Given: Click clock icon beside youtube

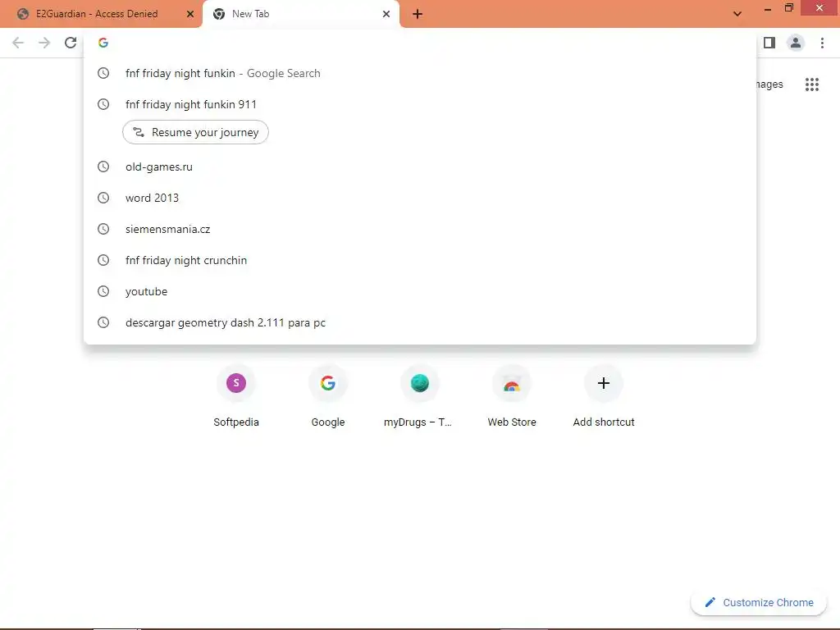Looking at the screenshot, I should click(x=103, y=291).
